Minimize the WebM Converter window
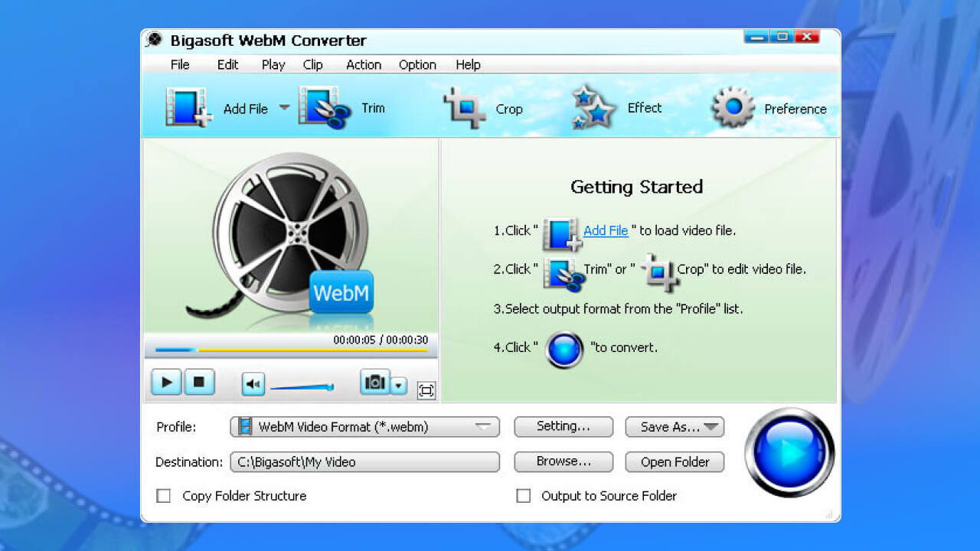This screenshot has width=980, height=551. point(756,37)
